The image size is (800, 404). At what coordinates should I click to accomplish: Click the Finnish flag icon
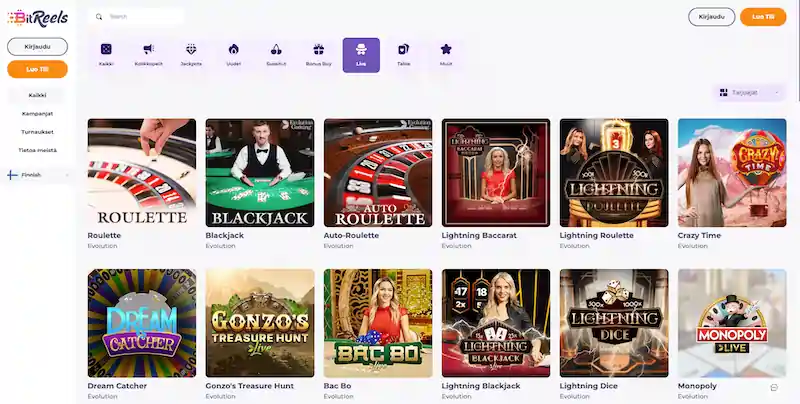pyautogui.click(x=12, y=175)
